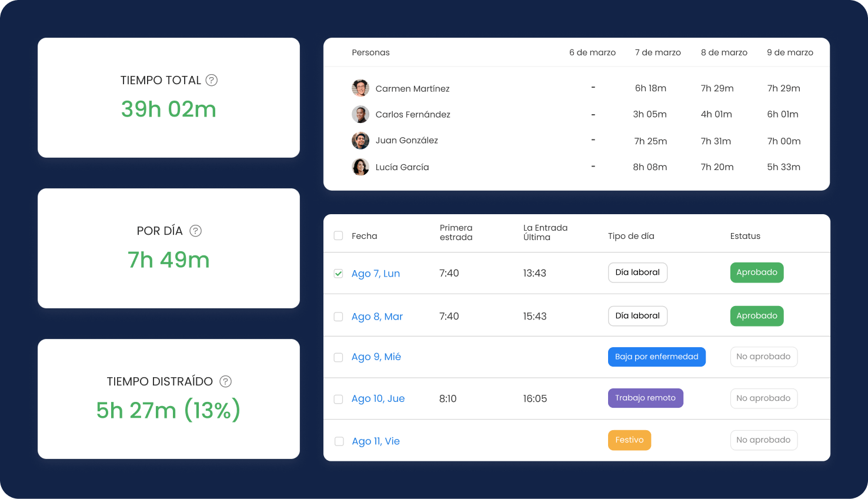
Task: Open the Baja por enfermedad day type
Action: (x=656, y=357)
